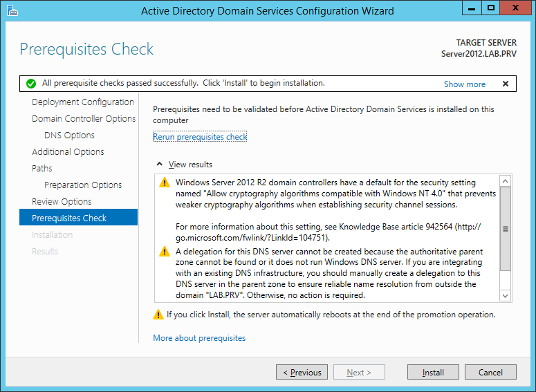Image resolution: width=536 pixels, height=392 pixels.
Task: Collapse the View results section
Action: click(x=159, y=164)
